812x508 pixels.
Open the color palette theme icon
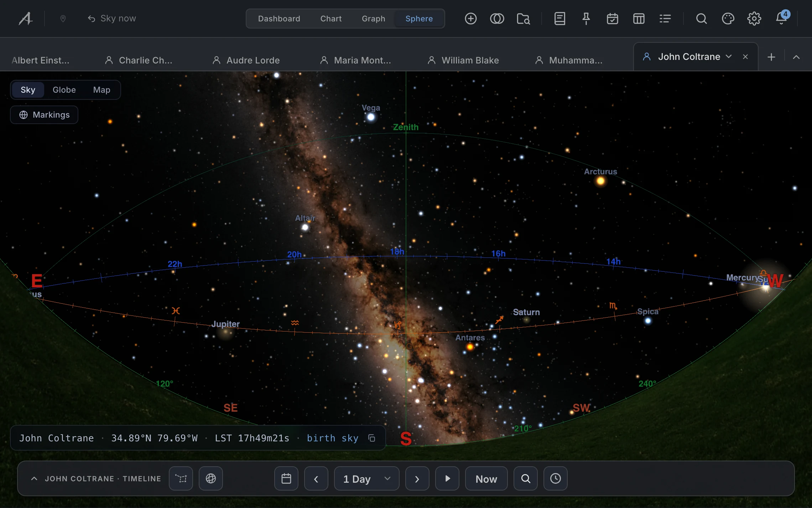point(728,19)
